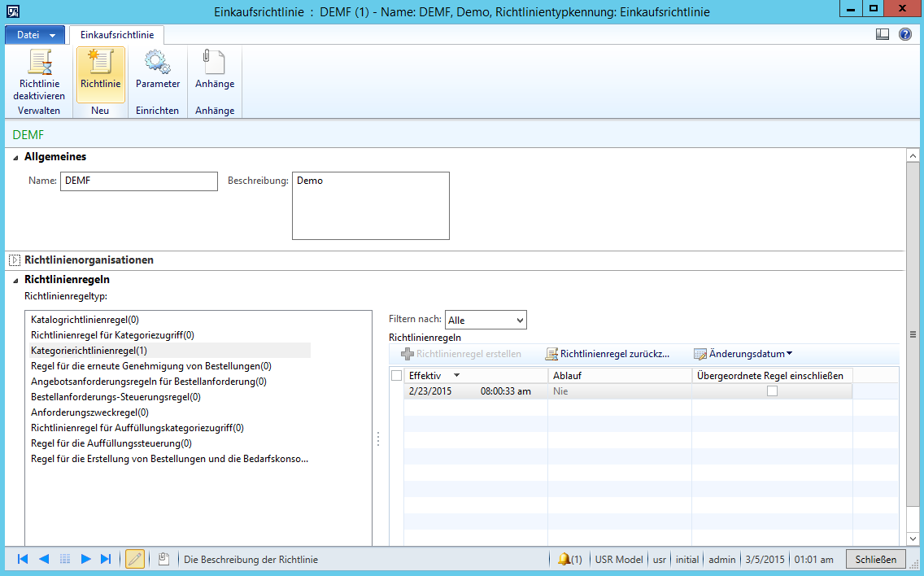Open the Filtern nach dropdown
Screen dimensions: 924x576
[x=486, y=321]
